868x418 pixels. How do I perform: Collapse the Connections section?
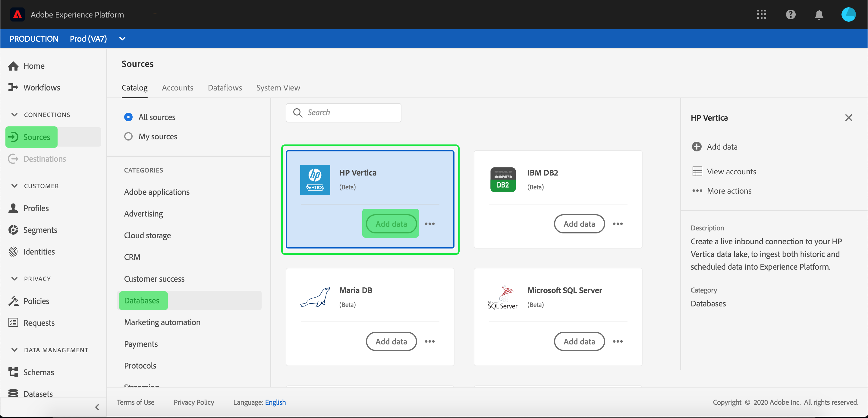(14, 115)
